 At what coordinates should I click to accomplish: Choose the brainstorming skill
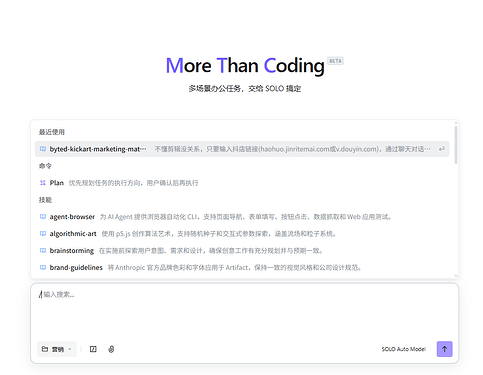coord(242,250)
